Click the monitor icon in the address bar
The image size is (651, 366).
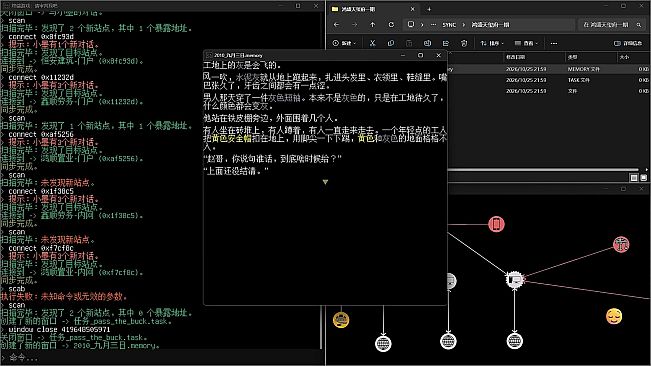pos(411,24)
